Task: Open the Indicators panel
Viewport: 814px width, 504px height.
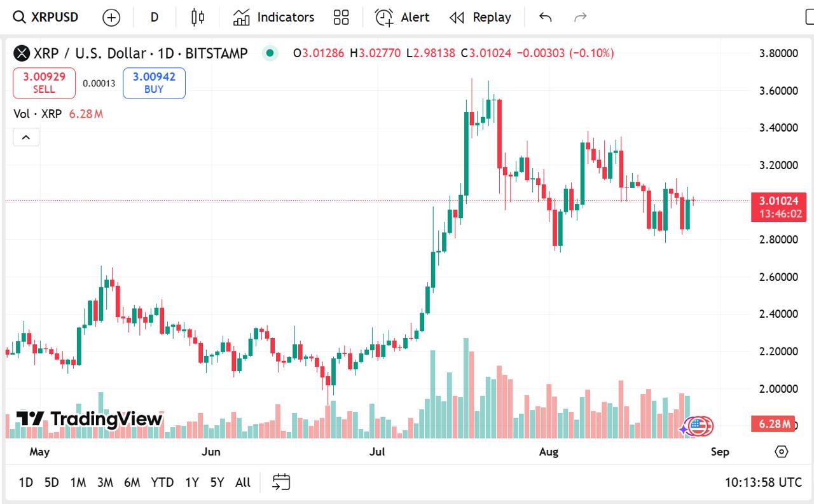Action: (273, 17)
